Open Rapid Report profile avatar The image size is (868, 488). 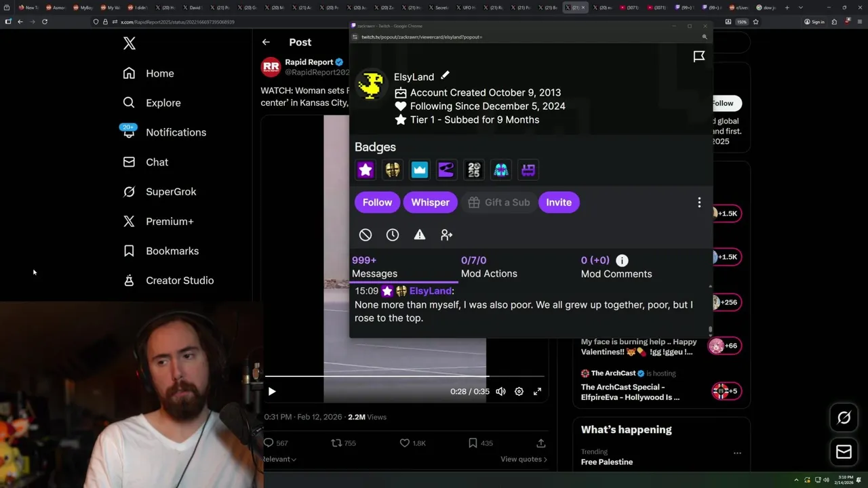[x=271, y=66]
